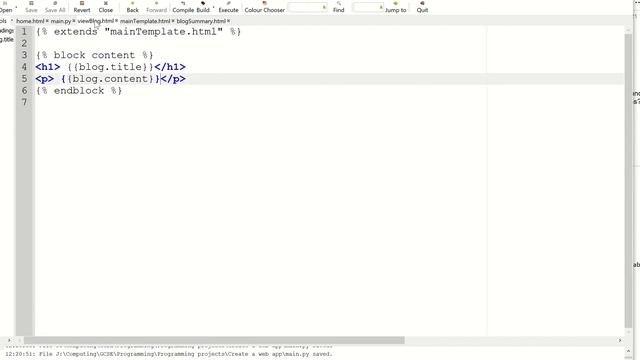The width and height of the screenshot is (640, 360).
Task: Click the right arrow of the horizontal scrollbar
Action: [620, 340]
